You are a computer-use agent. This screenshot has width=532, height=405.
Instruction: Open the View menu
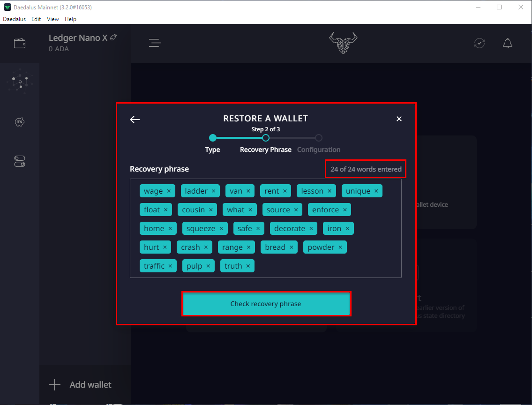tap(53, 19)
